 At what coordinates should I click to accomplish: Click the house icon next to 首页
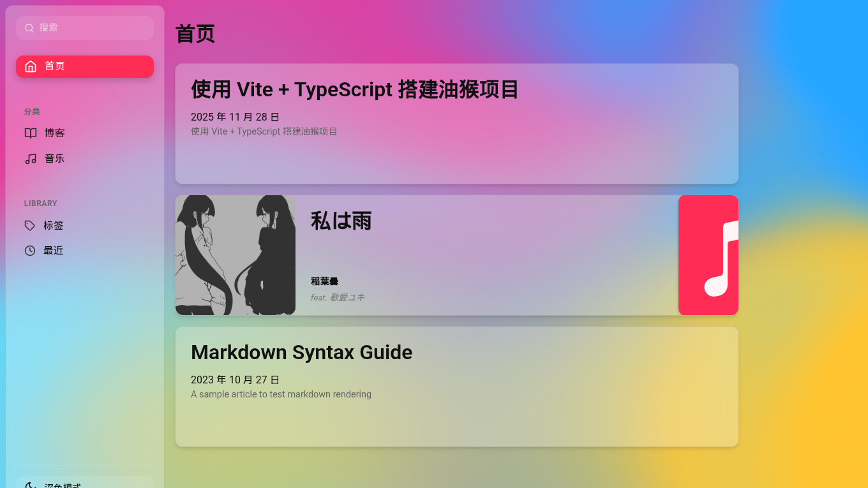coord(30,66)
